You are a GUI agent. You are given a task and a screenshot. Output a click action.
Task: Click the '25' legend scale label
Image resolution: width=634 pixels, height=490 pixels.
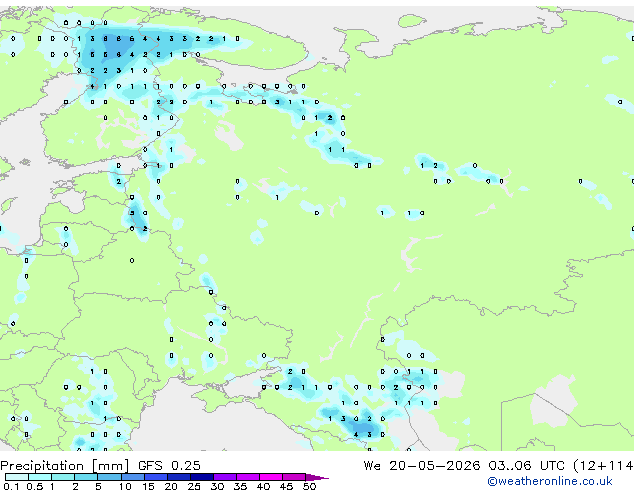pos(194,486)
